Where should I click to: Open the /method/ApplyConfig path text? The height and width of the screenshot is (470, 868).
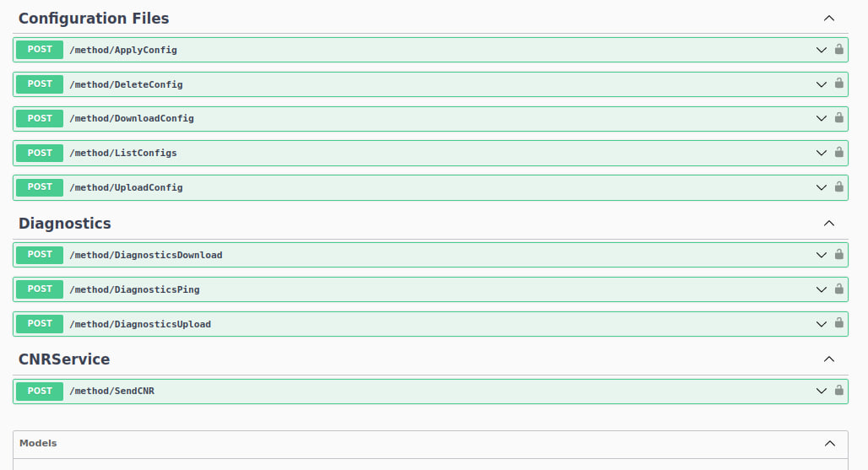[123, 50]
